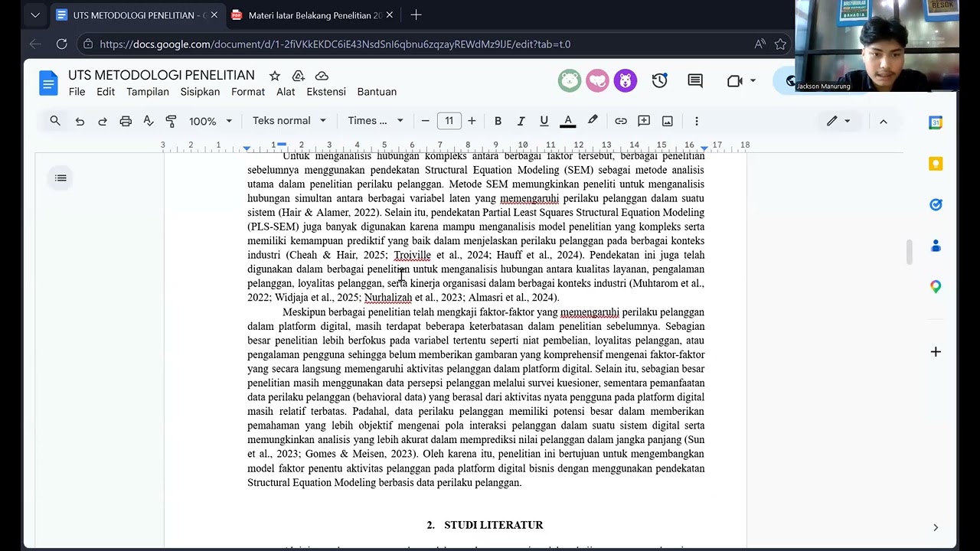Screen dimensions: 980x551
Task: Open the Bantuan menu
Action: (x=377, y=92)
